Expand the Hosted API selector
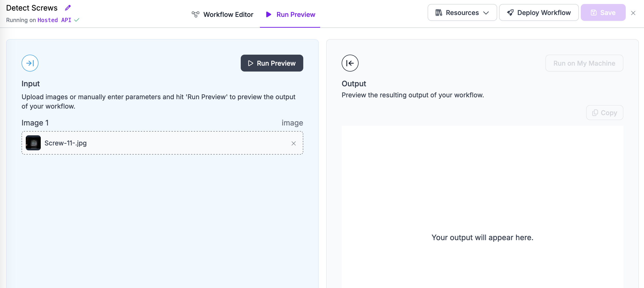644x288 pixels. coord(54,20)
